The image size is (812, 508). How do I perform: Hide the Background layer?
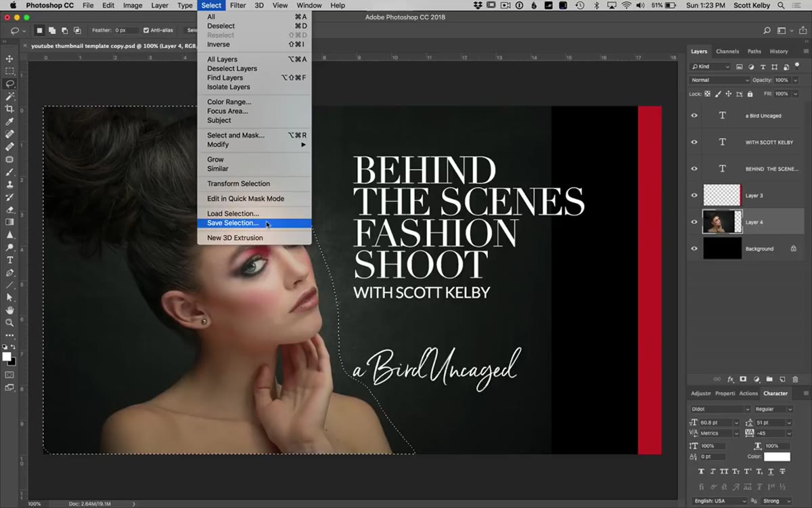pos(694,249)
